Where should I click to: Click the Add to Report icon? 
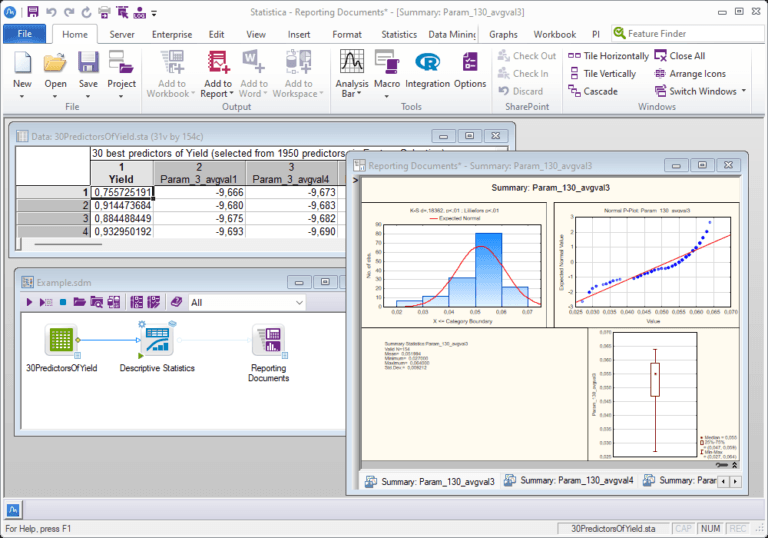218,62
